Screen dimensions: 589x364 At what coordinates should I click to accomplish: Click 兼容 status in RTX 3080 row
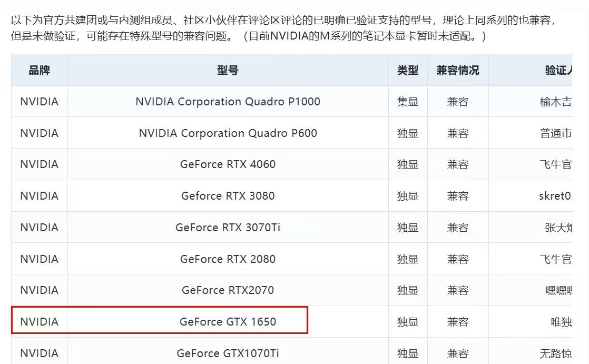pos(457,196)
